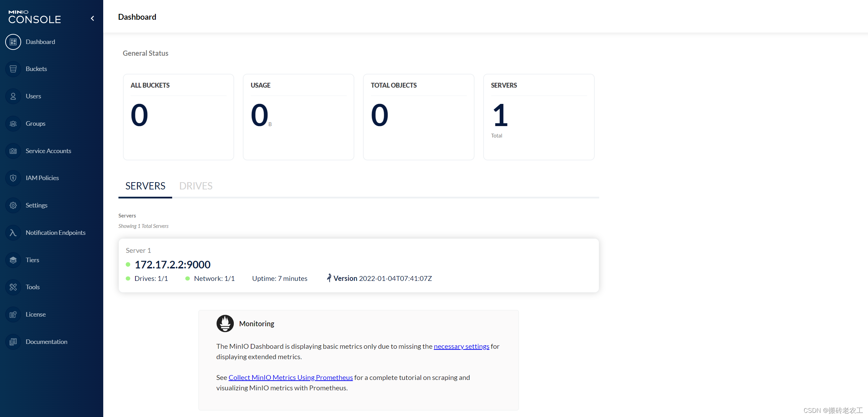Click the Tiers layers icon
Screen dimensions: 868x417
point(13,260)
